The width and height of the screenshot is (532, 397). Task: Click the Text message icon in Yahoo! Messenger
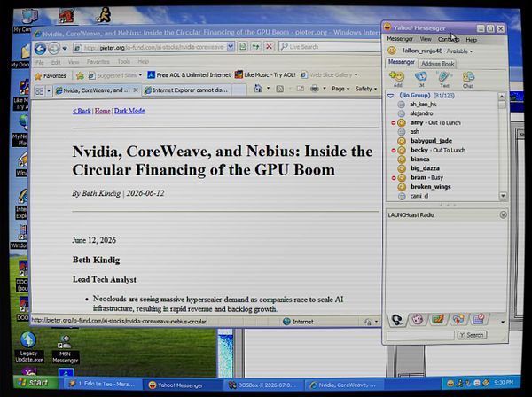tap(444, 80)
